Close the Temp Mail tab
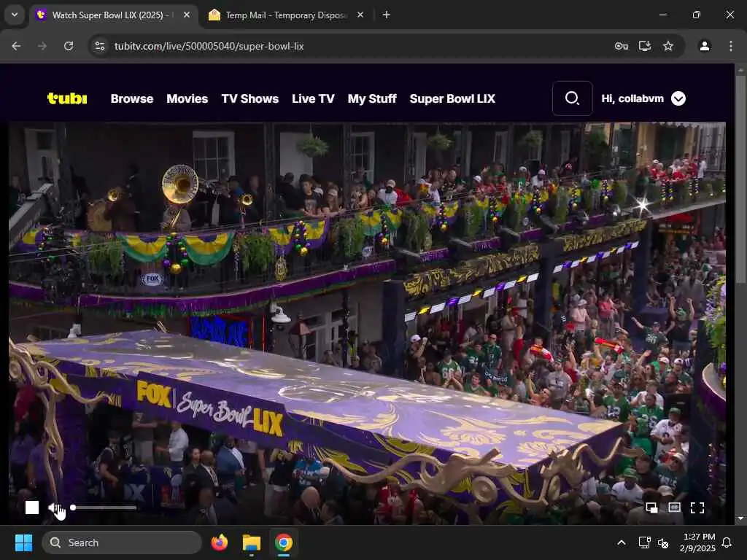This screenshot has width=747, height=560. click(360, 15)
